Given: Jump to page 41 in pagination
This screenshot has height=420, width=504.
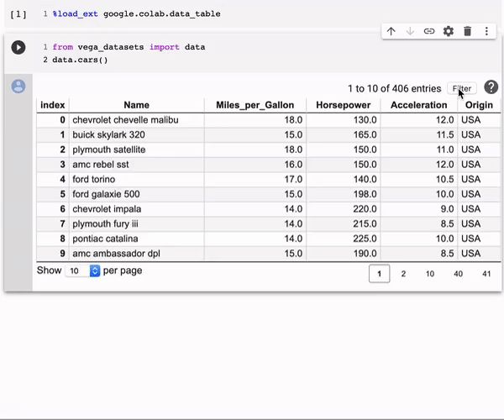Looking at the screenshot, I should coord(486,274).
